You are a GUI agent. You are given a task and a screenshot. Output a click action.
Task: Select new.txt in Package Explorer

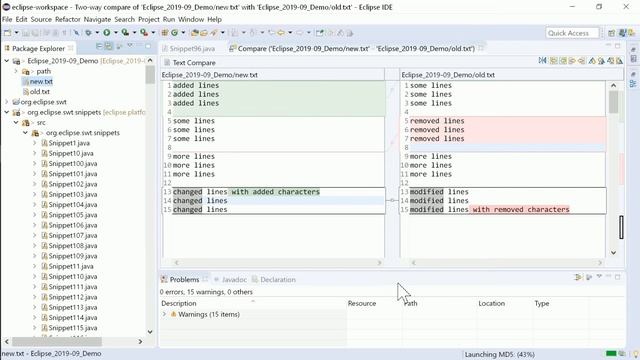[x=41, y=81]
